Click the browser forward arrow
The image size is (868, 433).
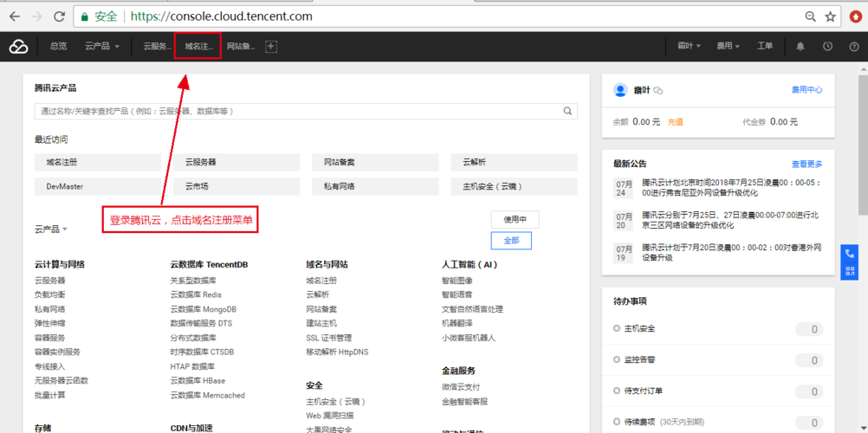point(37,16)
